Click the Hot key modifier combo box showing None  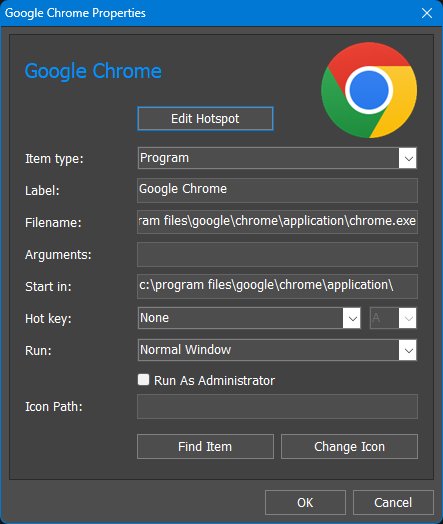(249, 318)
